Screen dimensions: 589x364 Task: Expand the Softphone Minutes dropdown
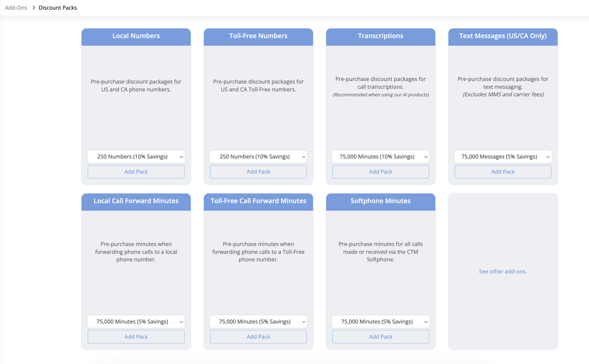tap(380, 322)
